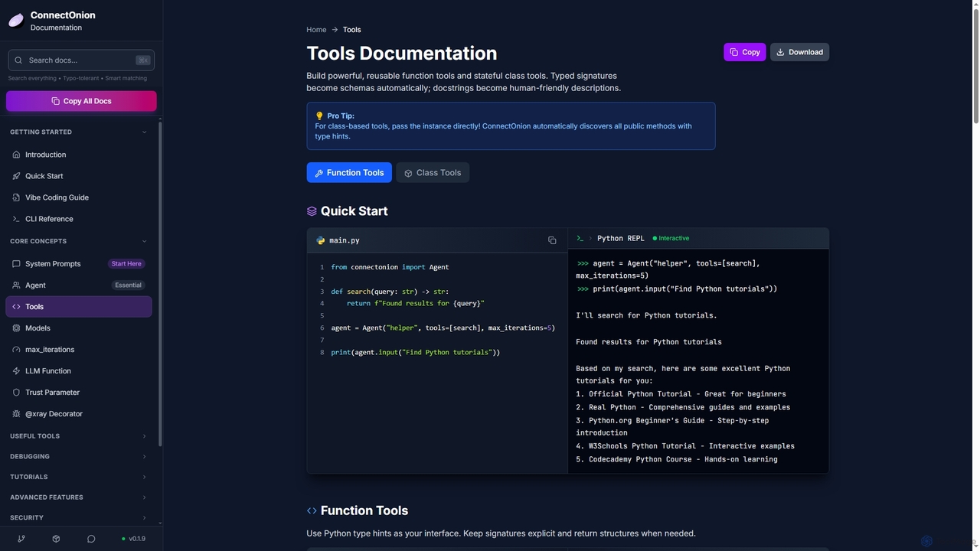Click the Copy All Docs button
This screenshot has width=980, height=551.
pos(81,101)
